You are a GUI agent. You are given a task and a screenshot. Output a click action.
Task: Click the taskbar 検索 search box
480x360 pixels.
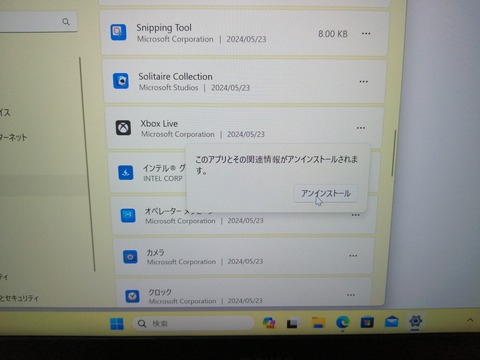click(193, 323)
